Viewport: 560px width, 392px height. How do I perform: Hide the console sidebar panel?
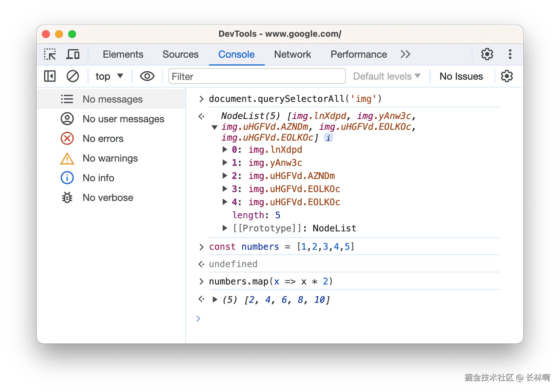(50, 76)
